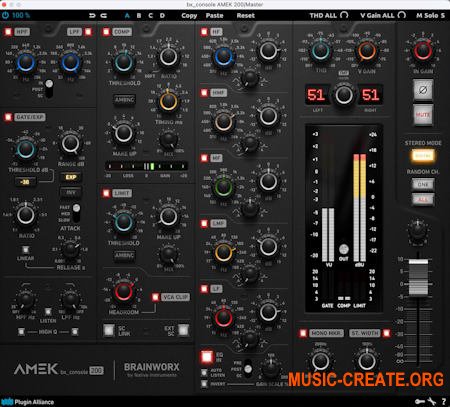The image size is (450, 407).
Task: Click the Random Channel ONE button
Action: pos(423,184)
